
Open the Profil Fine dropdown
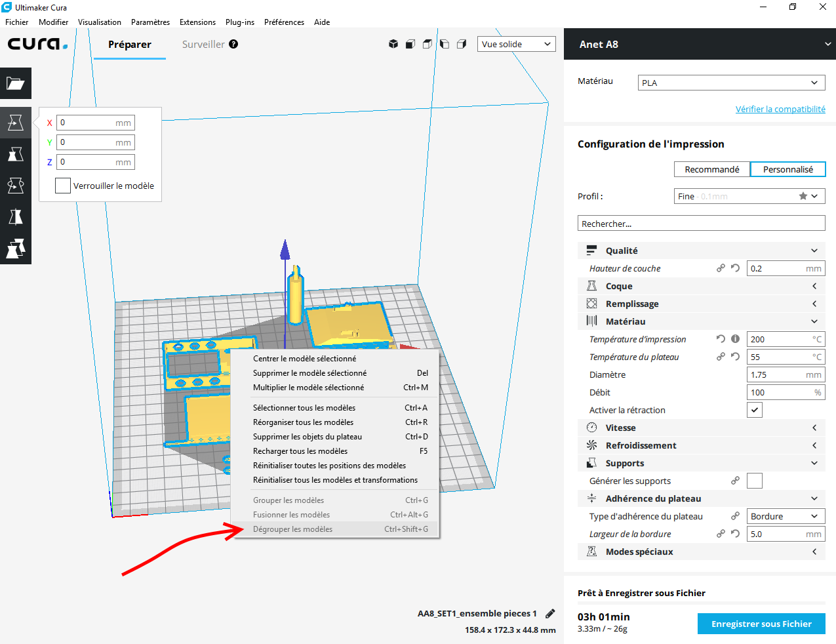pyautogui.click(x=749, y=196)
